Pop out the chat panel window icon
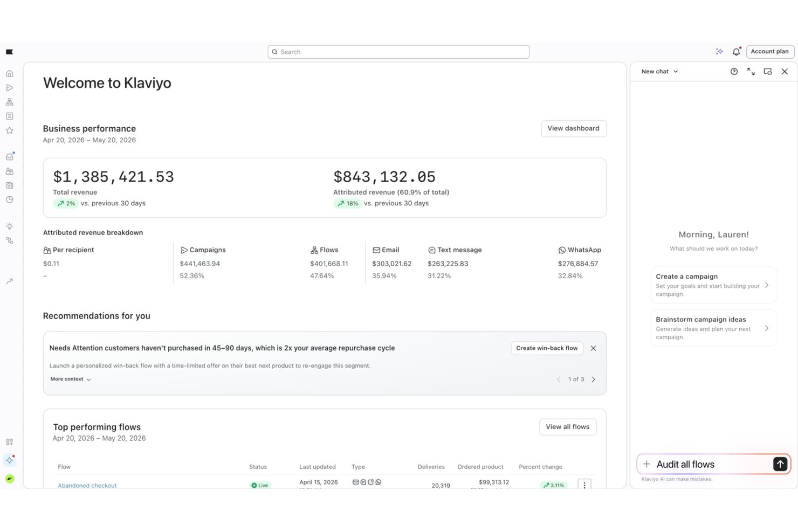The height and width of the screenshot is (532, 798). [768, 71]
